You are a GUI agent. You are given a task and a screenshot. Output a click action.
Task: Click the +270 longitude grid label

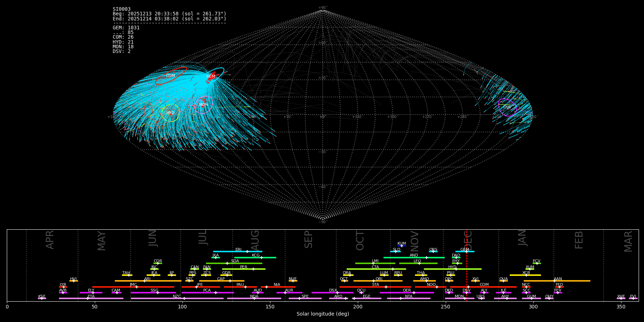pos(427,117)
